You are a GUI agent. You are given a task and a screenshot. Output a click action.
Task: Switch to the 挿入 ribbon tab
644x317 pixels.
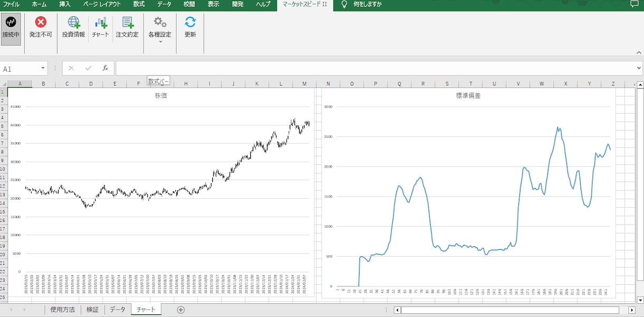coord(65,4)
